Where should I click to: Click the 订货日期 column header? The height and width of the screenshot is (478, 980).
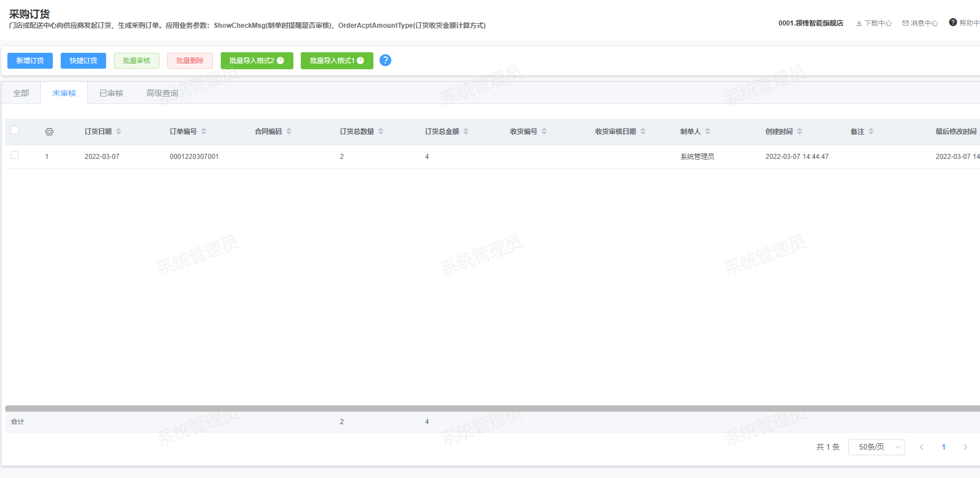(98, 132)
